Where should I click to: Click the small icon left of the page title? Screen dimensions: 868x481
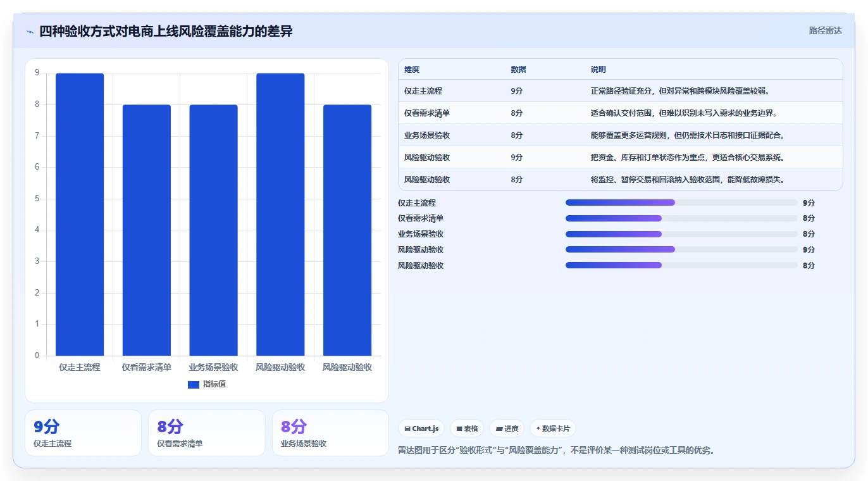pos(30,32)
